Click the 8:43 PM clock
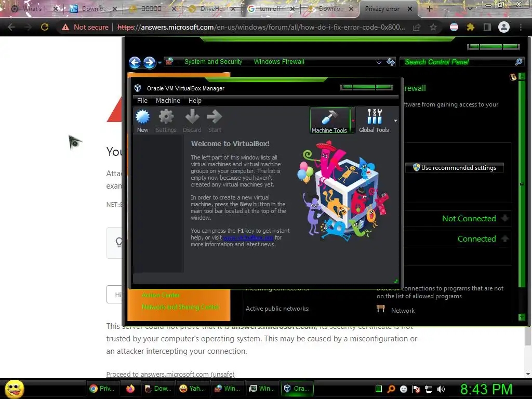This screenshot has height=399, width=532. (486, 389)
